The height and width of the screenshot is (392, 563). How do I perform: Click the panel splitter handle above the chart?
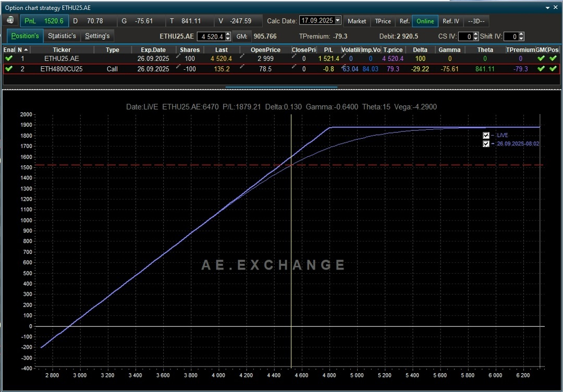281,87
